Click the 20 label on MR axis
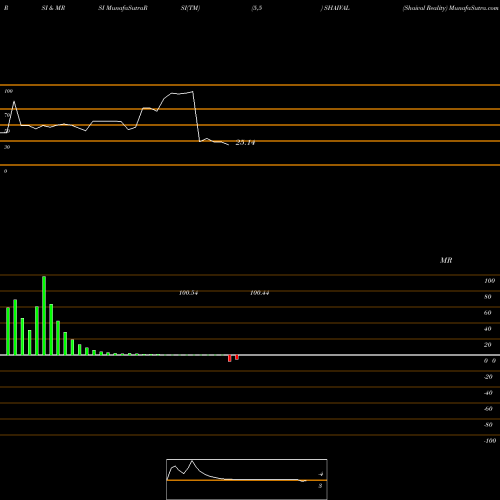The height and width of the screenshot is (500, 500). pos(488,345)
